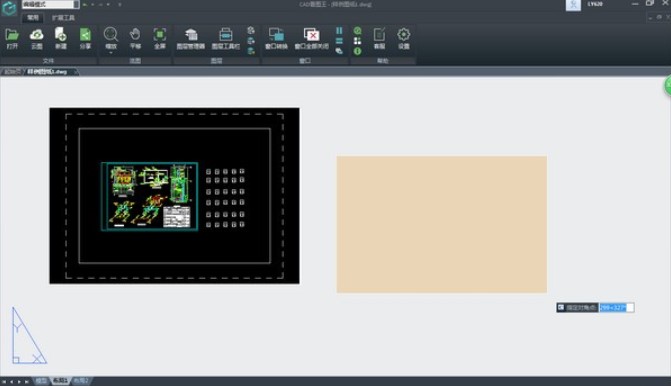This screenshot has width=671, height=386.
Task: Close the dwg document tab
Action: (75, 72)
